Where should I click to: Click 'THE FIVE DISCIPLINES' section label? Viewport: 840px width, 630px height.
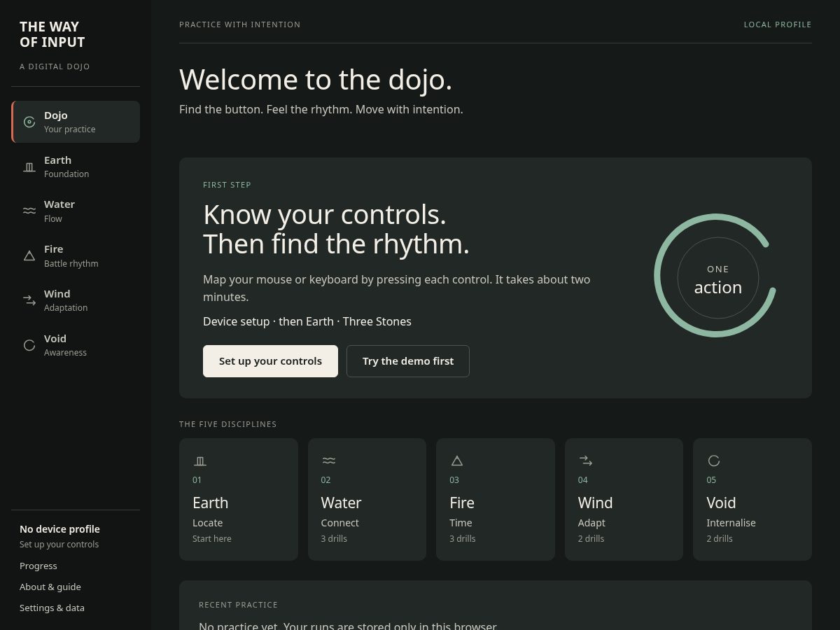[x=228, y=424]
